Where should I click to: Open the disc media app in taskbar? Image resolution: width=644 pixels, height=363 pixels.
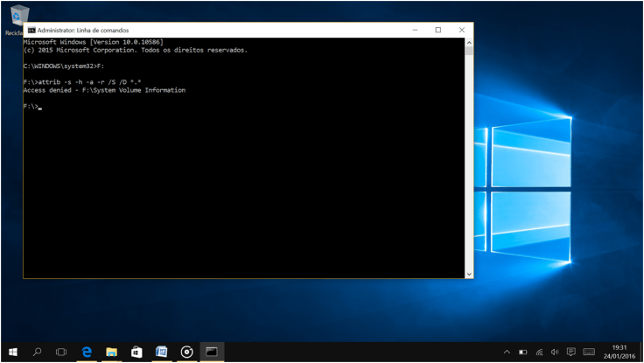[x=186, y=352]
